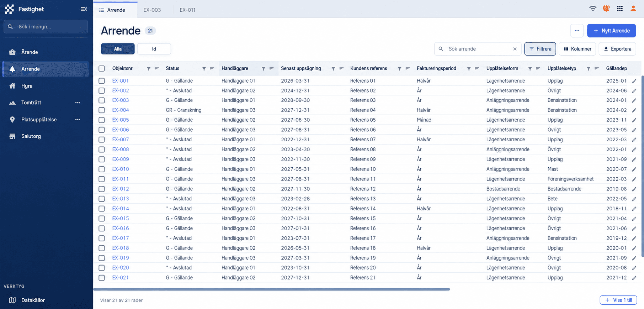This screenshot has height=309, width=644.
Task: Edit row EX-004 with pencil icon
Action: tap(634, 110)
